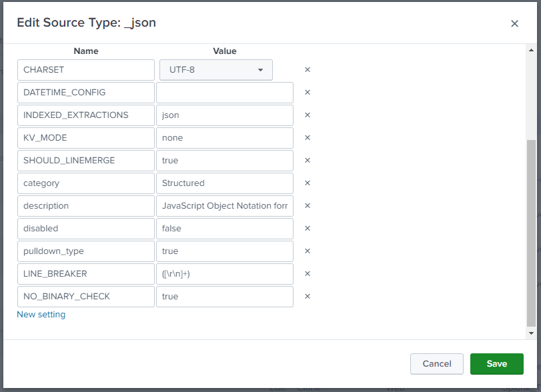
Task: Remove the SHOULD_LINEMERGE row
Action: (x=308, y=160)
